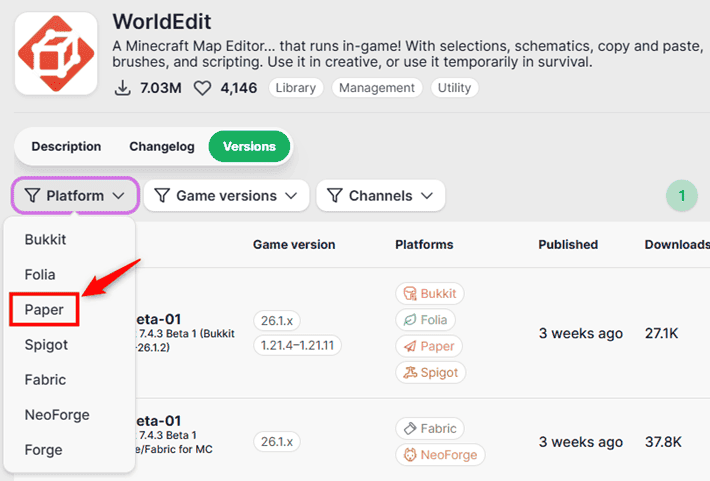This screenshot has height=481, width=710.
Task: Click the 27.1K downloads value
Action: point(662,333)
